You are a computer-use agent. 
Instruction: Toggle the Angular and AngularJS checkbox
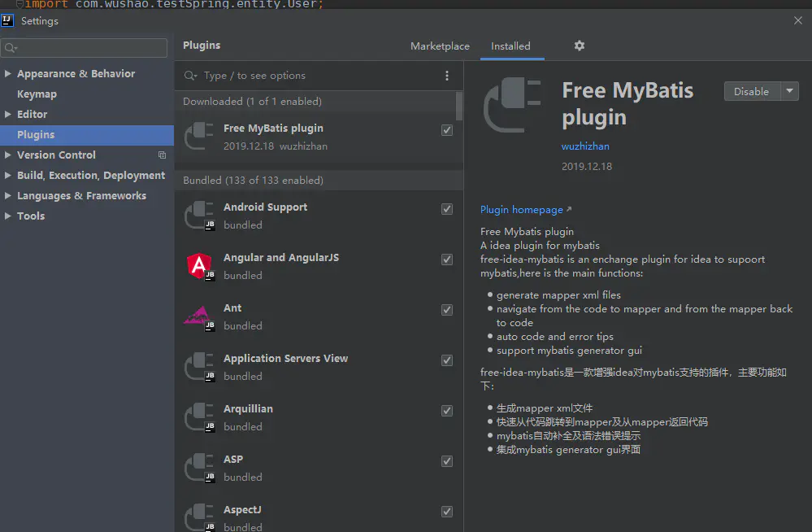(447, 259)
